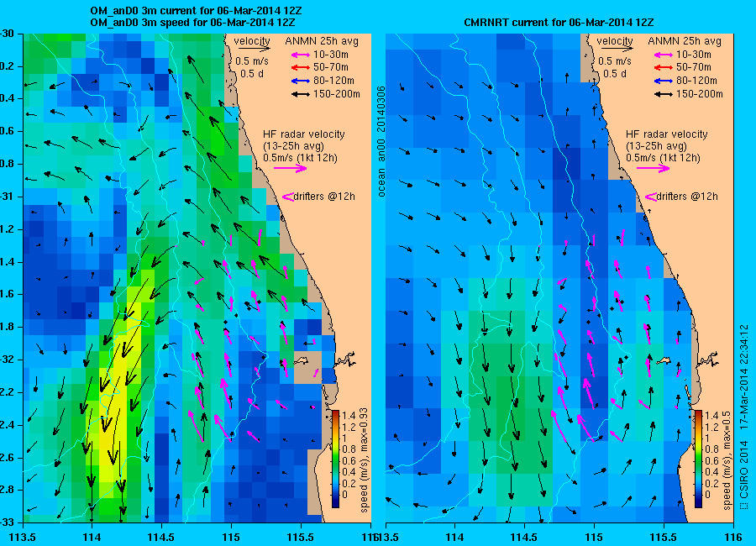Click the HF radar magenta arrow in right map
This screenshot has width=756, height=546.
click(654, 168)
